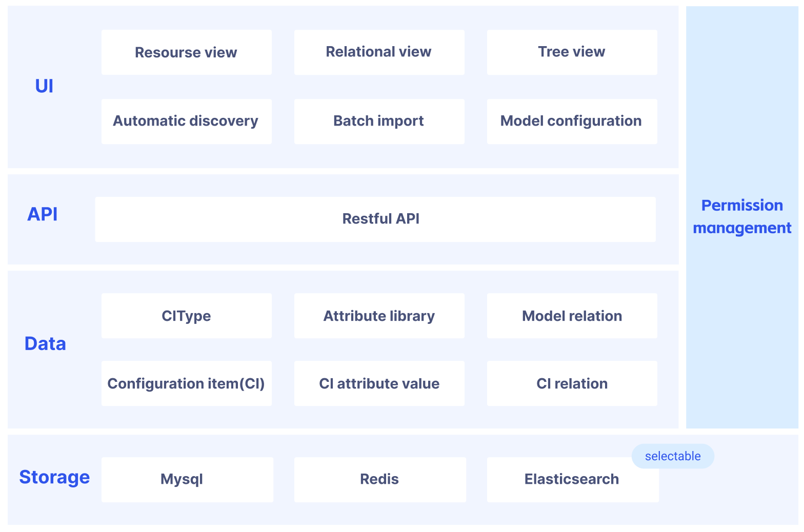This screenshot has height=532, width=804.
Task: Click the selectable badge
Action: (672, 456)
